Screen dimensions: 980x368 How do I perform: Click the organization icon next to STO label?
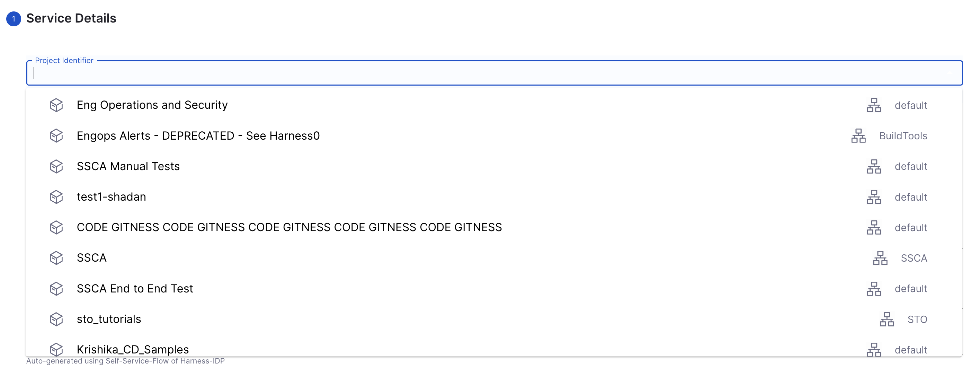tap(887, 319)
